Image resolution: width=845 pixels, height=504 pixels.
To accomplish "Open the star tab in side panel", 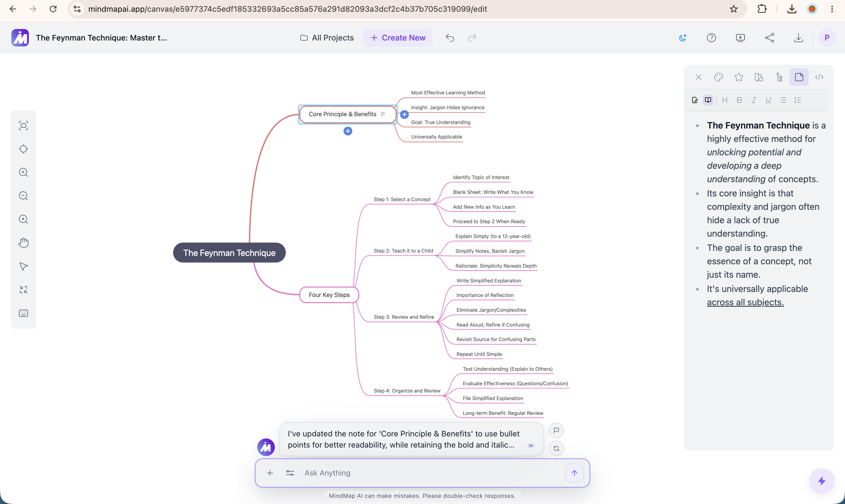I will click(739, 77).
